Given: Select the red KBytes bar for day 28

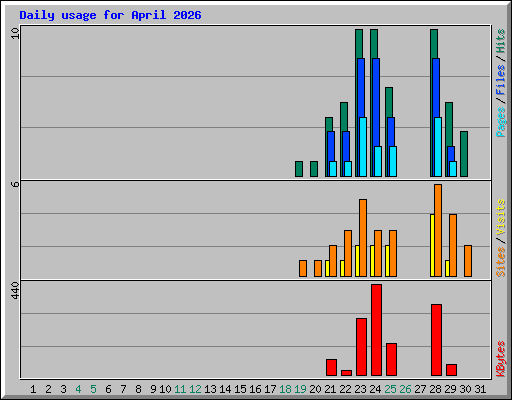Looking at the screenshot, I should click(436, 340).
